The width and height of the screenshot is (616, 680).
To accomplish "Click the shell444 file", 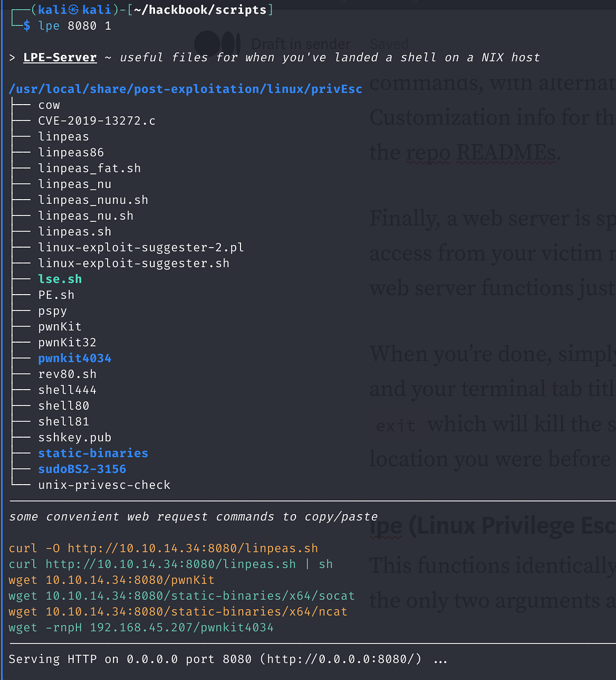I will pyautogui.click(x=67, y=390).
